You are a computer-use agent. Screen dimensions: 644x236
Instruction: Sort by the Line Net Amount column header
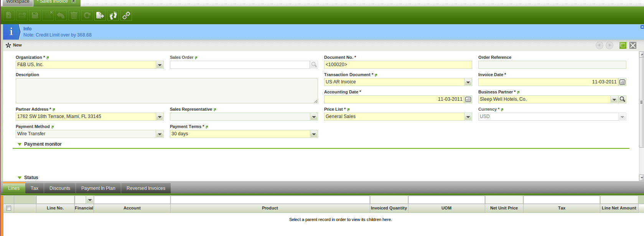pos(619,208)
